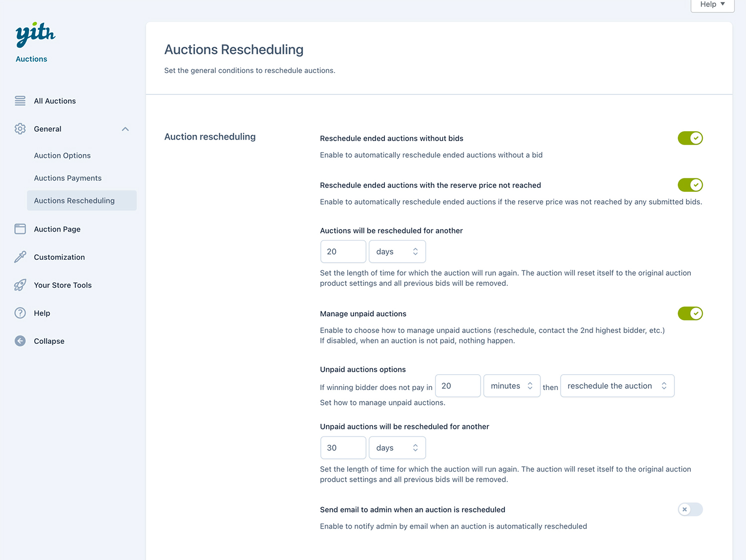This screenshot has width=746, height=560.
Task: Open the 'reschedule the auction' action dropdown
Action: tap(617, 386)
